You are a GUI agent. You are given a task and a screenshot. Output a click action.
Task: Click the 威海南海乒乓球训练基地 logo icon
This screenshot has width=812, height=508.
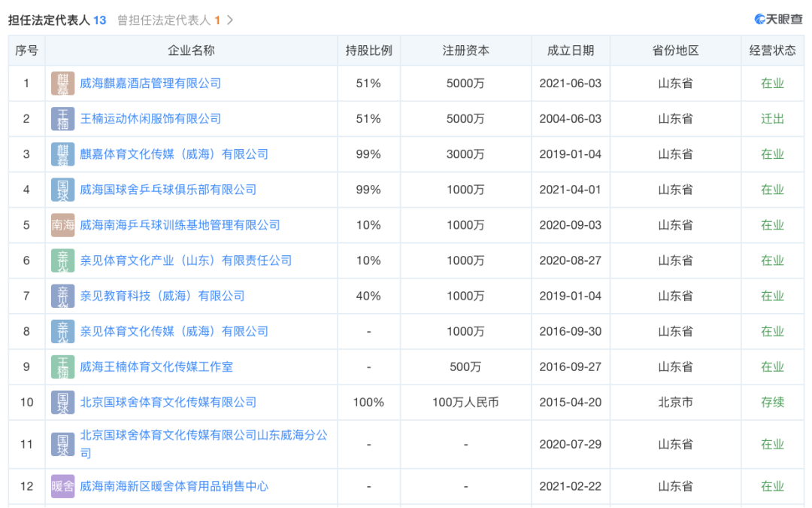tap(62, 225)
